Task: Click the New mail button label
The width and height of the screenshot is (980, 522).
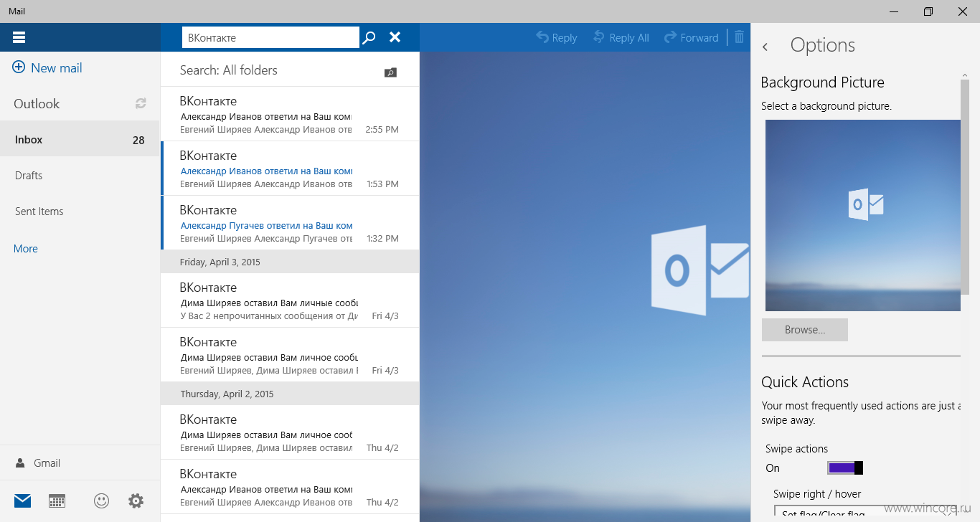Action: (x=57, y=68)
